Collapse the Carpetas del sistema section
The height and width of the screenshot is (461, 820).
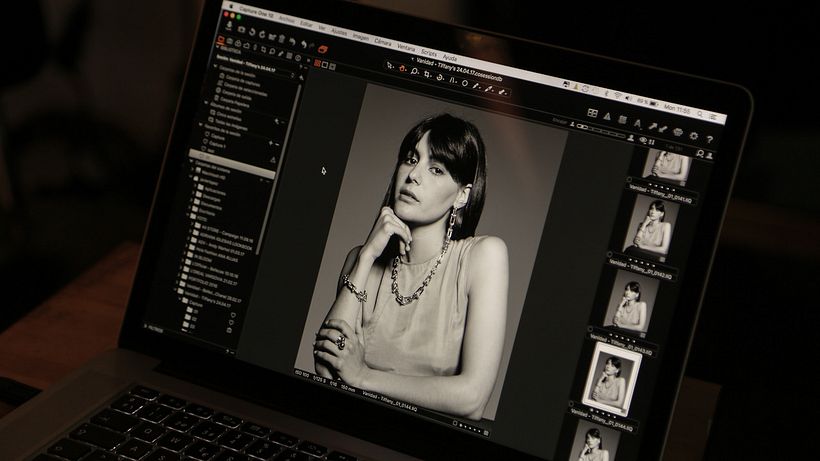click(191, 160)
